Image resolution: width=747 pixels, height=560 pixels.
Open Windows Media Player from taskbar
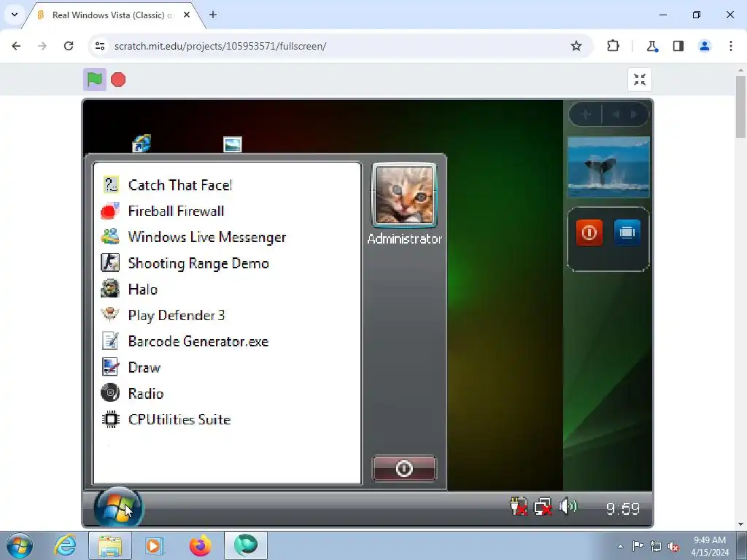tap(154, 545)
